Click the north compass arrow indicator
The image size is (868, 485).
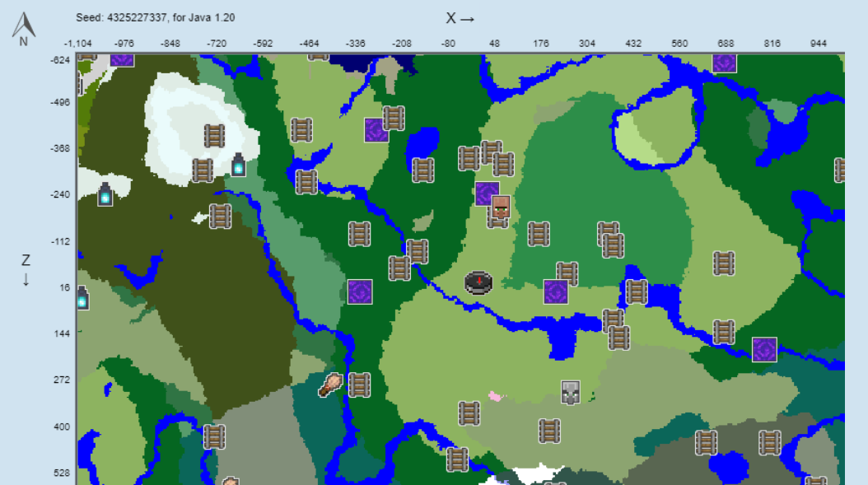point(22,25)
